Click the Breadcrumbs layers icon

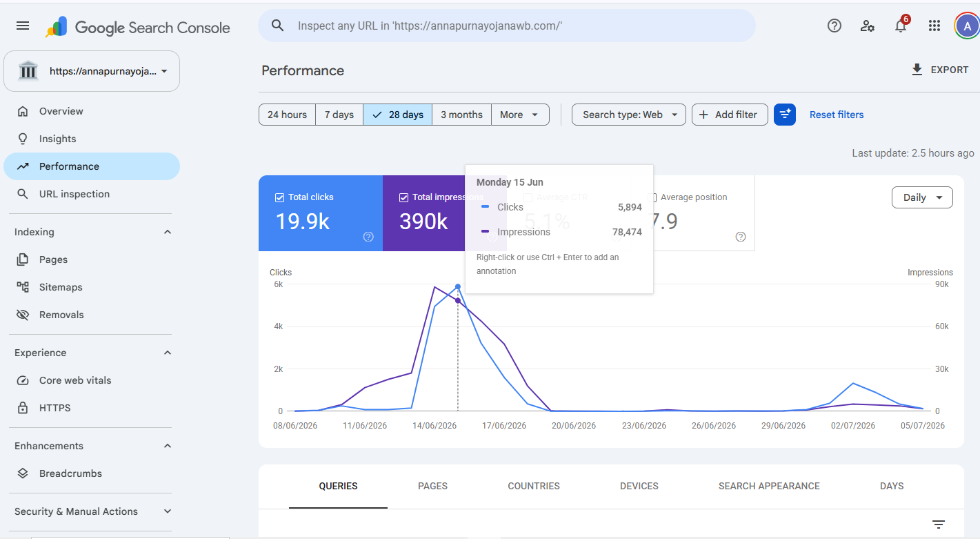point(23,473)
